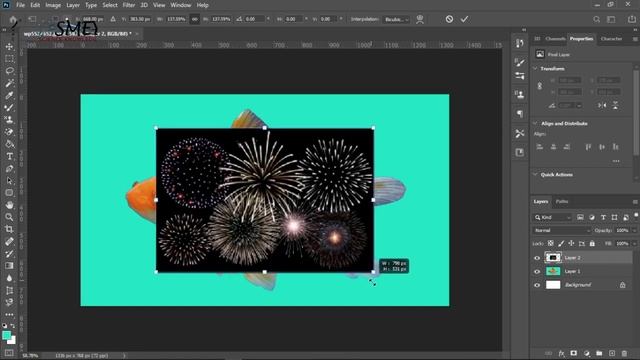Toggle lock position
The image size is (640, 360).
tap(571, 244)
